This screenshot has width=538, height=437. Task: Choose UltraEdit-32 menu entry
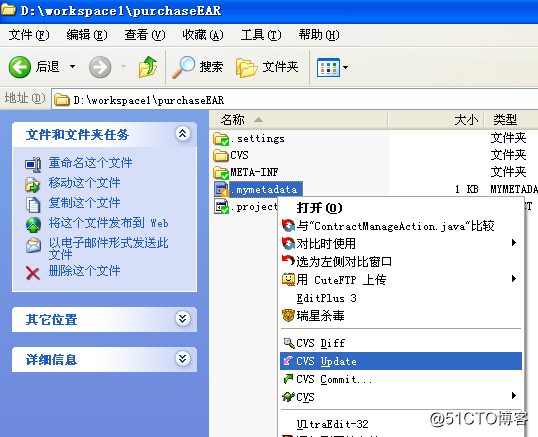point(401,424)
